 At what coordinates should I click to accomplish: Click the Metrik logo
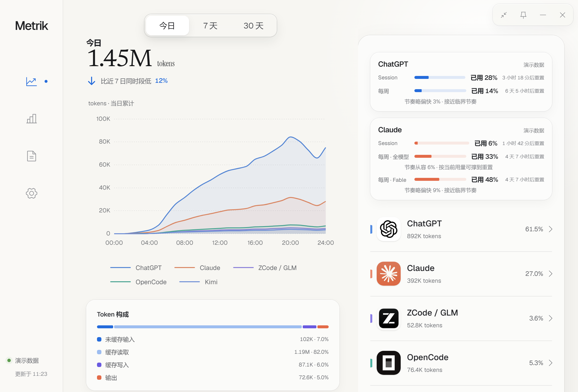click(32, 26)
